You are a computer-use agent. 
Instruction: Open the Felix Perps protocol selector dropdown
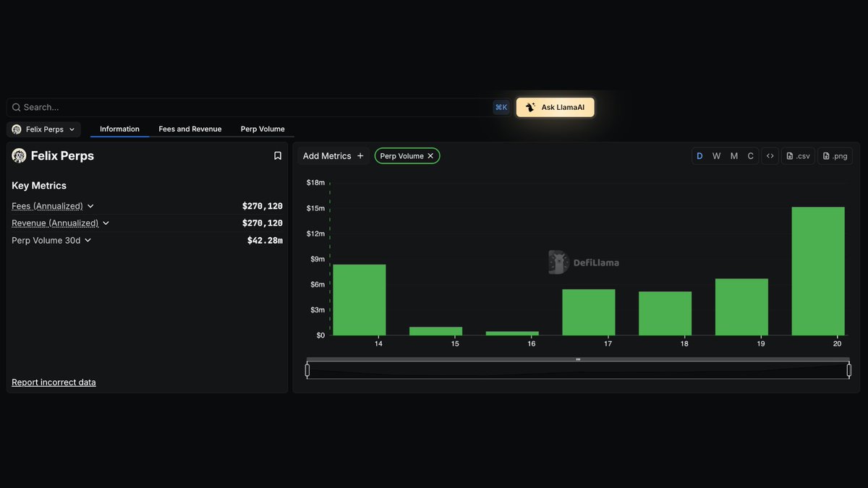point(43,129)
